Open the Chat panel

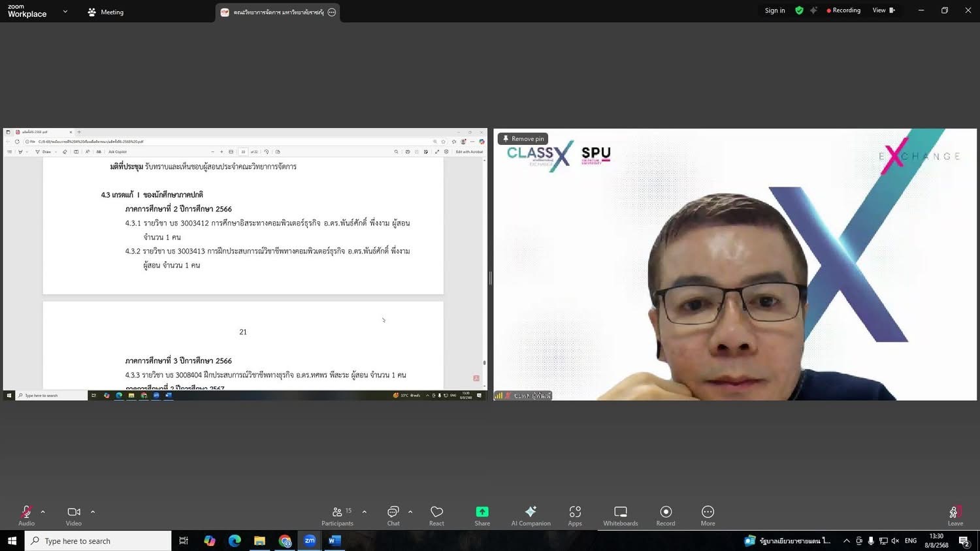tap(393, 515)
